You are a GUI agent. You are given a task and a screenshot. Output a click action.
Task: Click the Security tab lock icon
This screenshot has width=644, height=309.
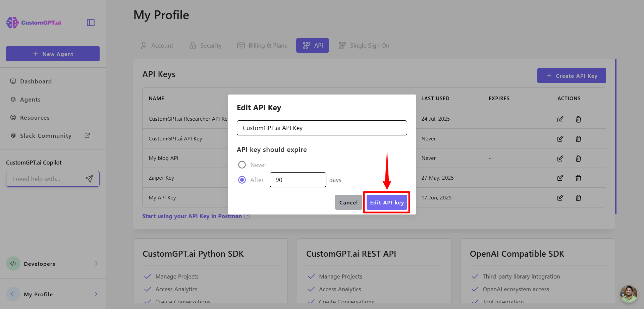tap(193, 46)
